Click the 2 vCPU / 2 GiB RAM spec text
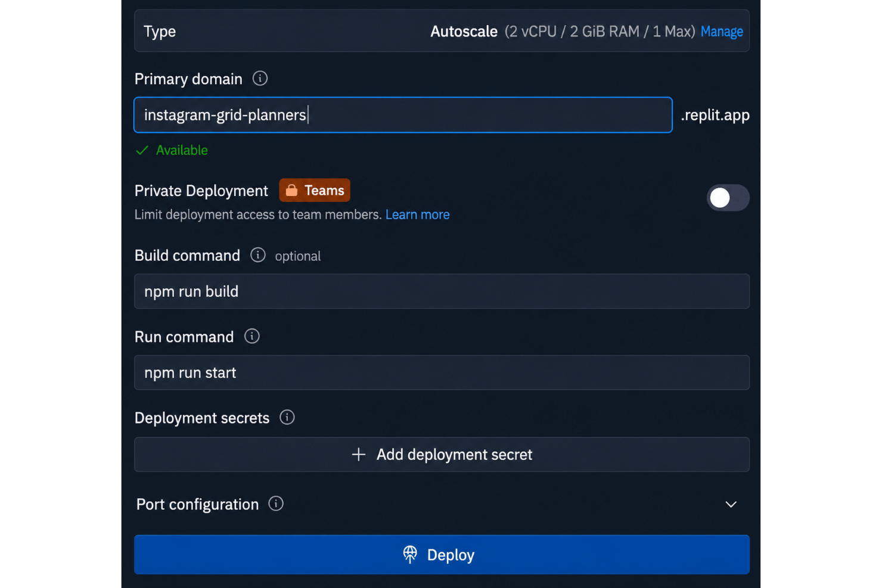 (600, 31)
